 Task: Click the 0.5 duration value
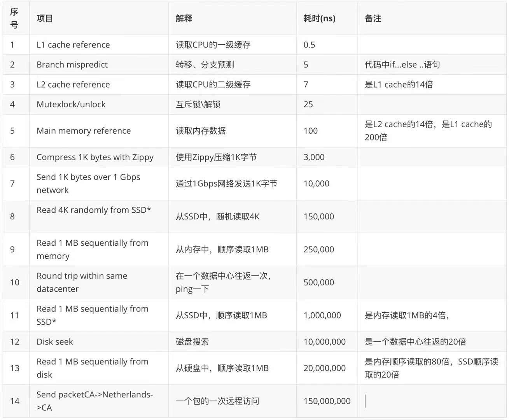click(309, 45)
